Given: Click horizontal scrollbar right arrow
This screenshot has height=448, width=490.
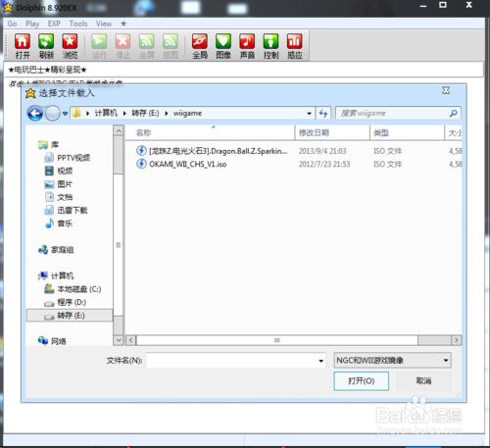Looking at the screenshot, I should click(x=457, y=340).
